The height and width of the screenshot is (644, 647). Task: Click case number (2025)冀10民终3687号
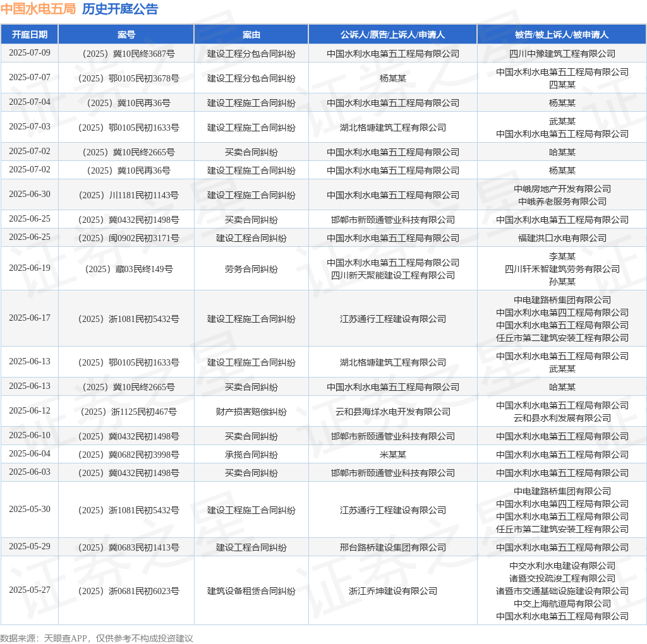tap(128, 54)
